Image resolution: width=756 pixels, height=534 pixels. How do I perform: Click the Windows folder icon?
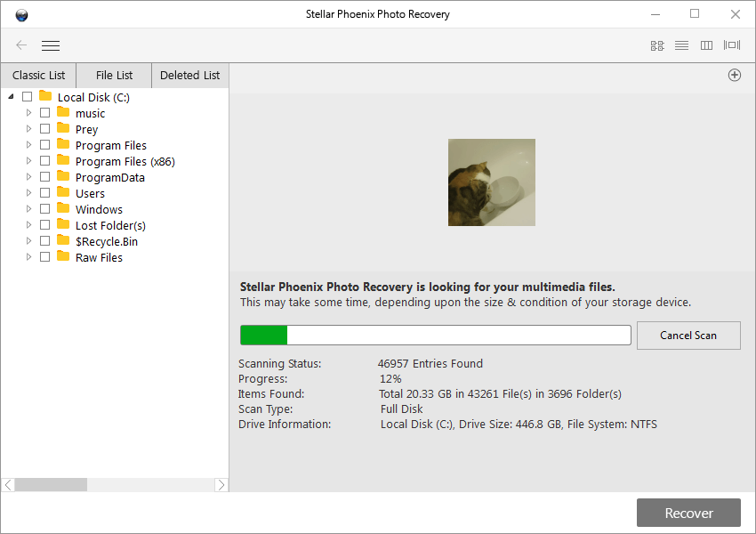tap(63, 208)
